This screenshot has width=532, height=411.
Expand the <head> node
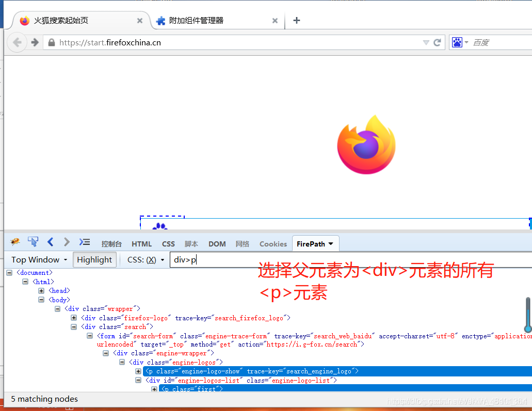click(x=41, y=291)
